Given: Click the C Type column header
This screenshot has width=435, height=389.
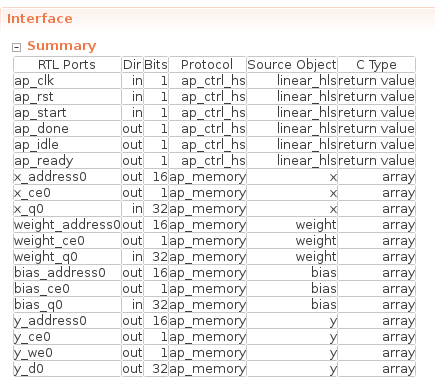Looking at the screenshot, I should click(x=376, y=64).
